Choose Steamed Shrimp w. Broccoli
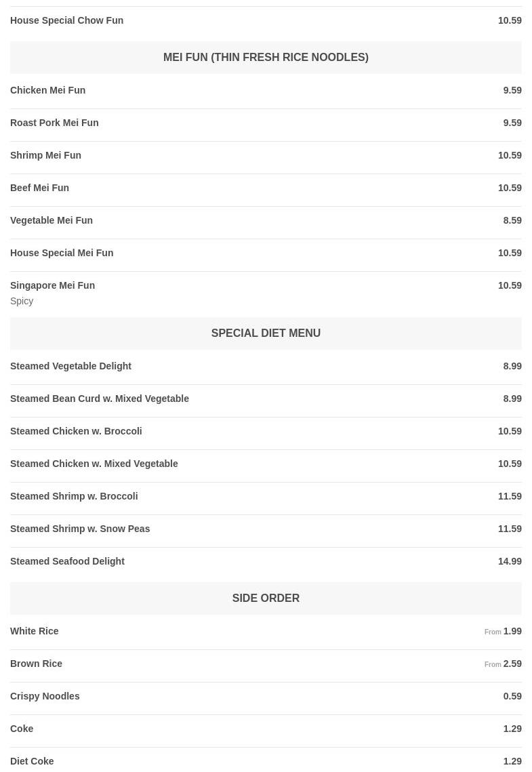 click(74, 496)
